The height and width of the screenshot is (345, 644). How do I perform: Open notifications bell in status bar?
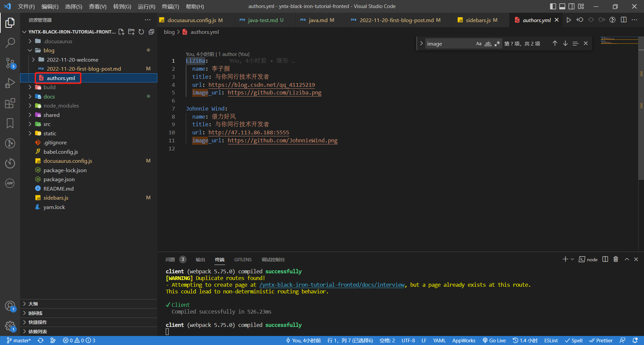(x=635, y=340)
